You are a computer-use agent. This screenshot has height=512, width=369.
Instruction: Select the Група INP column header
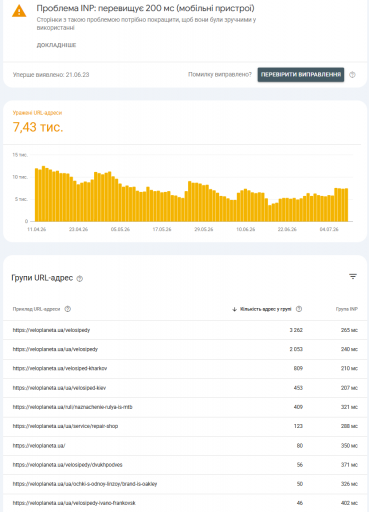(x=347, y=309)
